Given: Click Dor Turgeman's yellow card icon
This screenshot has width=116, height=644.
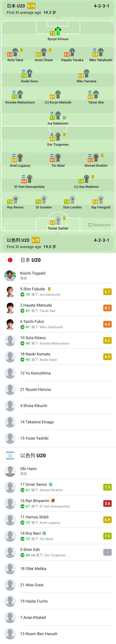Looking at the screenshot, I should point(64,135).
